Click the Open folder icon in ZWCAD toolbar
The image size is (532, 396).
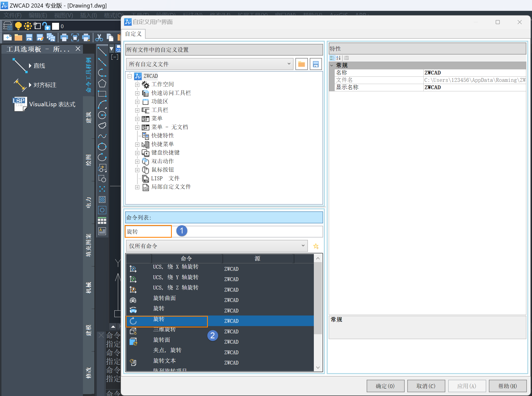coord(18,37)
